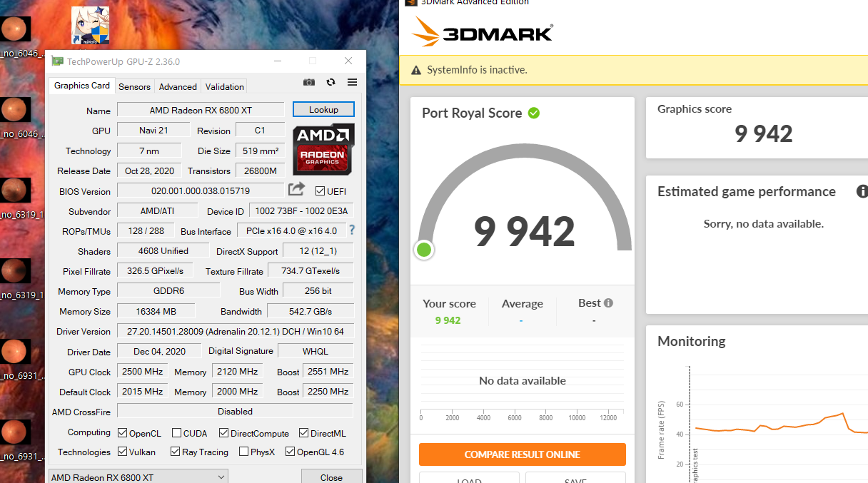
Task: Open the GPU selection dropdown
Action: (138, 477)
